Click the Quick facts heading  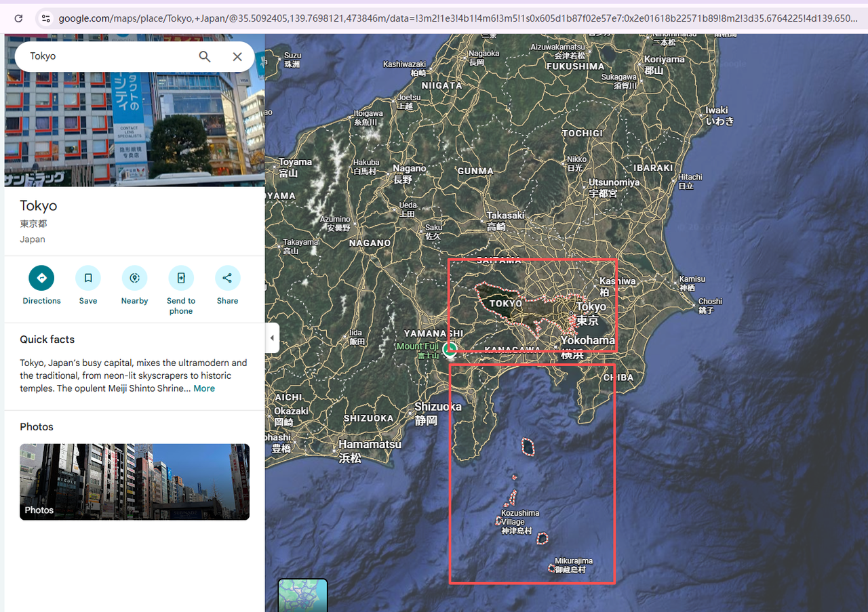pos(47,340)
